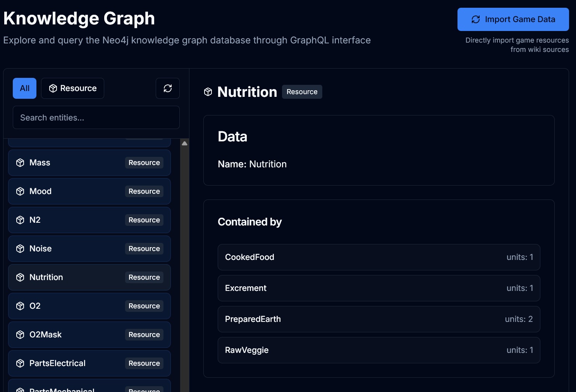Open the RawVeggie contained-by entry

(x=378, y=350)
